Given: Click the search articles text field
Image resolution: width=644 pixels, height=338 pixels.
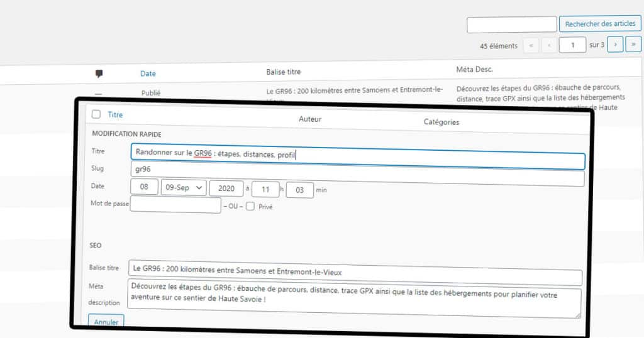Looking at the screenshot, I should click(512, 25).
